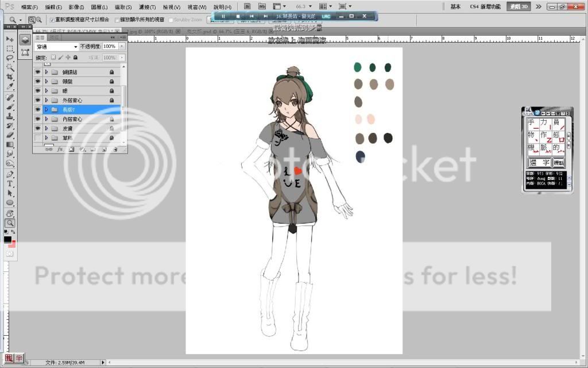The width and height of the screenshot is (588, 368).
Task: Switch to the 基本 workspace
Action: [456, 7]
